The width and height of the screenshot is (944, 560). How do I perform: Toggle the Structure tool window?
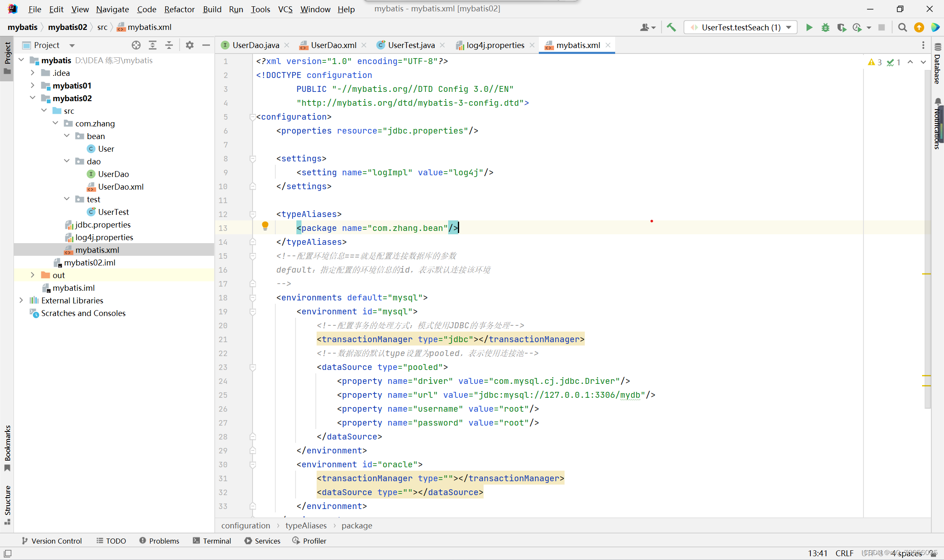point(7,504)
